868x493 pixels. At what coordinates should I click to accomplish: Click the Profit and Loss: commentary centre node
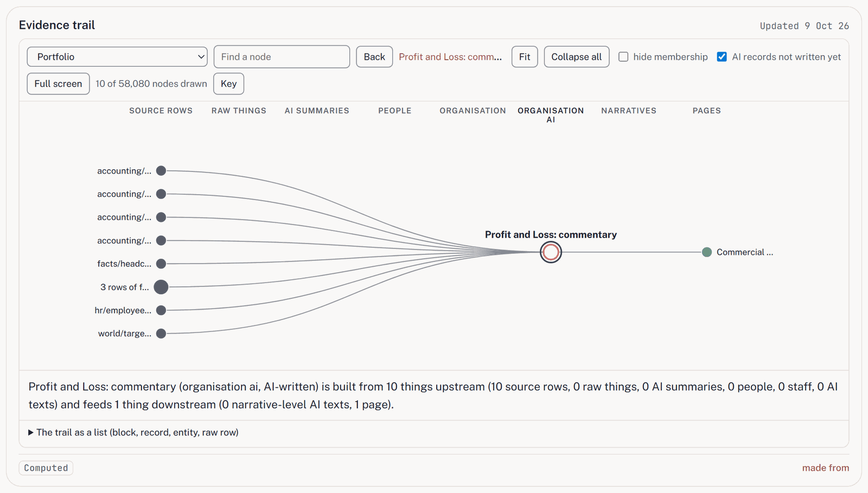[x=551, y=252]
